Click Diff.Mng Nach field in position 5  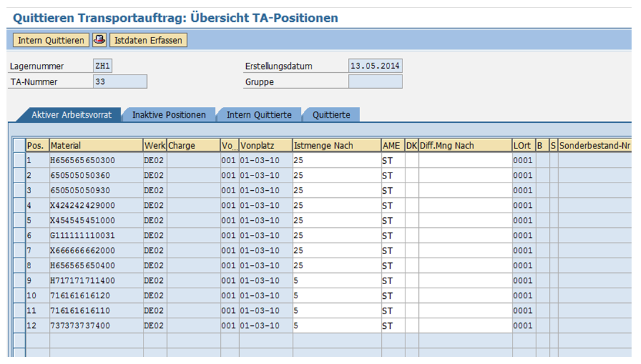(464, 221)
